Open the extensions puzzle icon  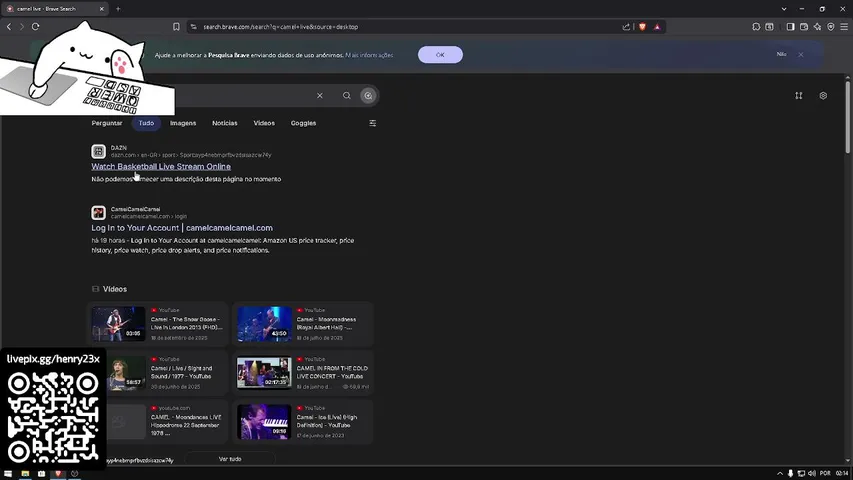(756, 27)
